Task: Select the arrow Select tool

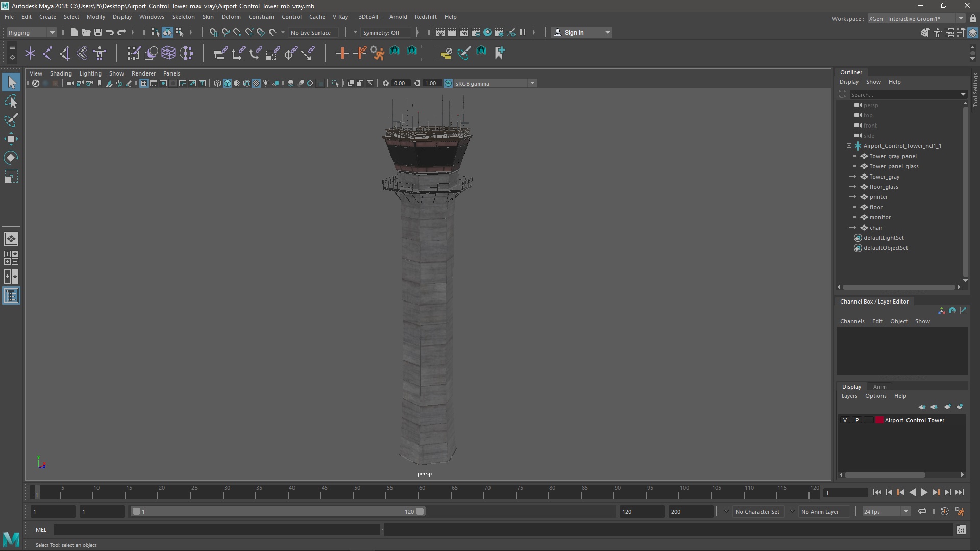Action: coord(11,82)
